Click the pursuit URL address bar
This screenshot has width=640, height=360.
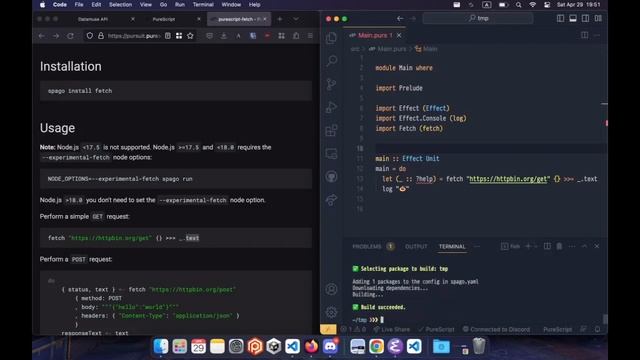tap(134, 36)
